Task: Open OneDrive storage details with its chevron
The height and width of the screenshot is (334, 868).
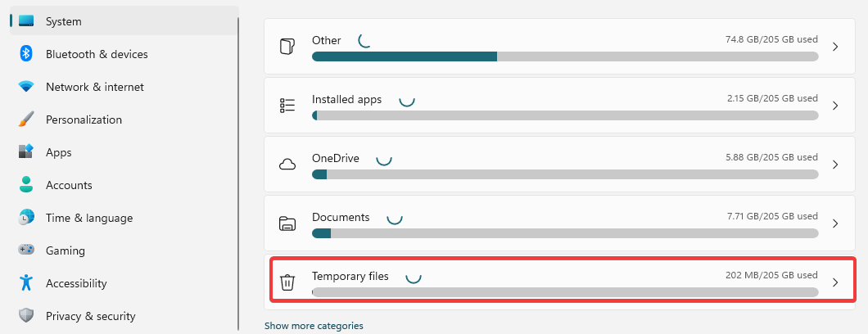Action: (836, 165)
